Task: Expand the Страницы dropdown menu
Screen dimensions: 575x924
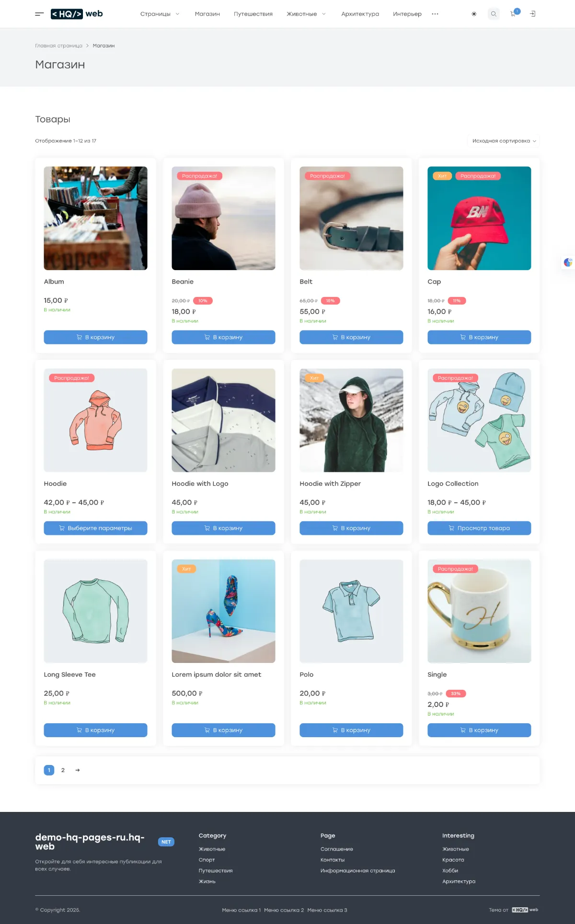Action: pos(160,14)
